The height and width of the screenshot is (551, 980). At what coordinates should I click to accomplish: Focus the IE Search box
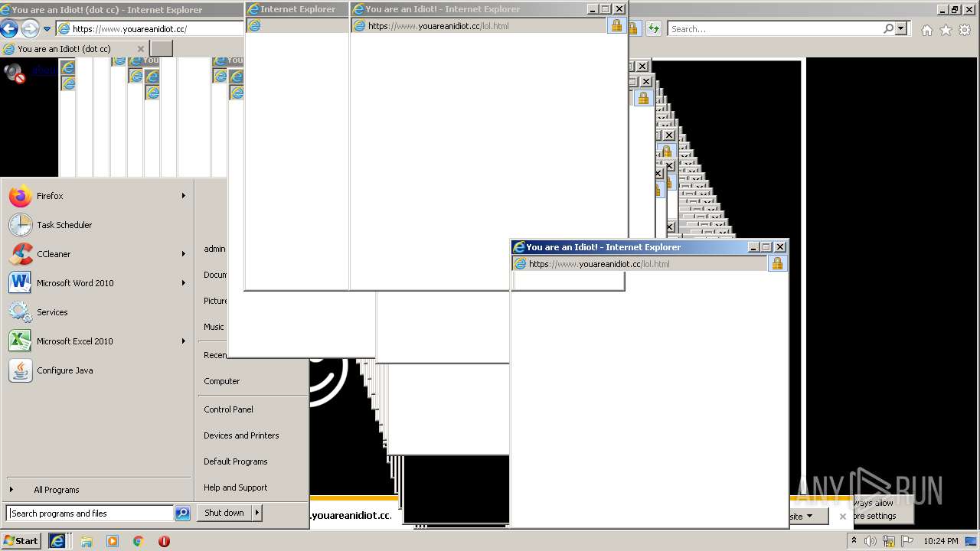[x=774, y=29]
